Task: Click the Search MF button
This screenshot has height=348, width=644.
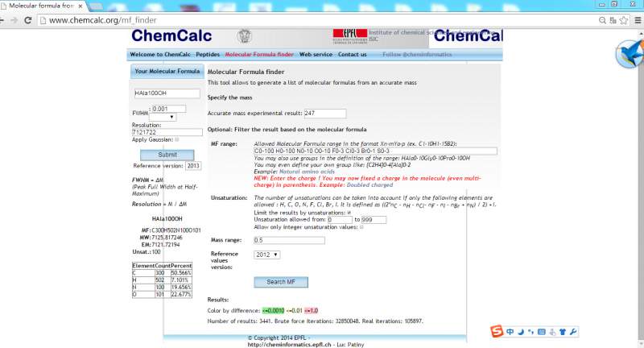Action: tap(281, 282)
